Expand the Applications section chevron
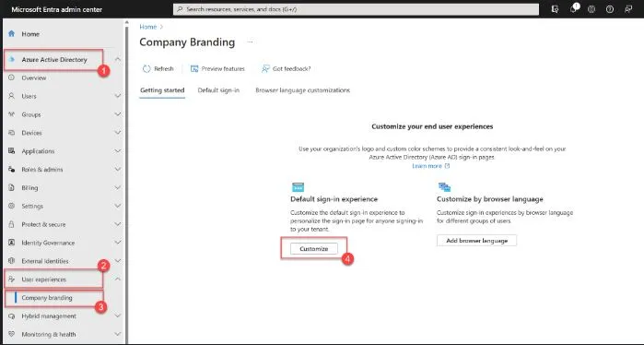Viewport: 644px width, 345px height. pyautogui.click(x=118, y=151)
